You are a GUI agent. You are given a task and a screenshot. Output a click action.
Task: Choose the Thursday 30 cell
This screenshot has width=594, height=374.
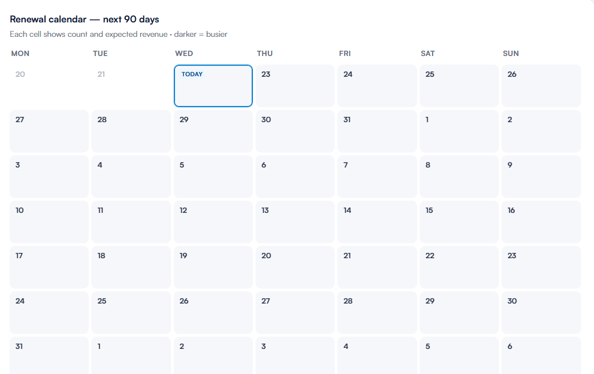(x=295, y=131)
